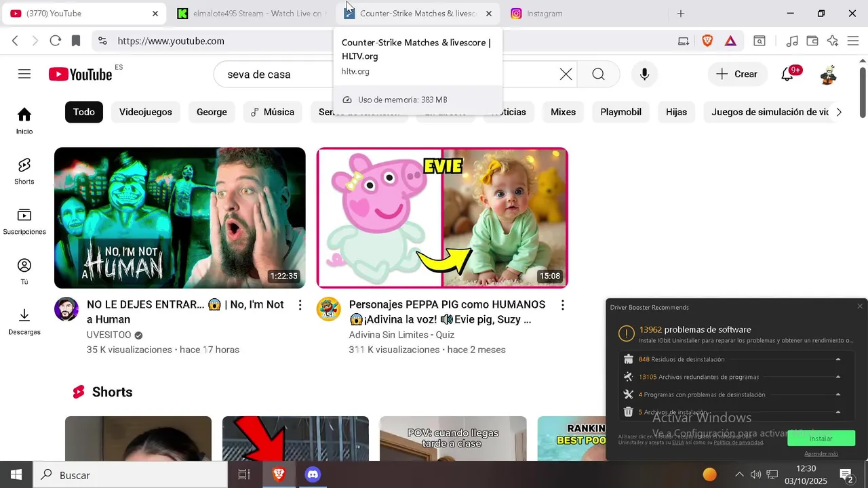Open the Brave playlist music note icon

[x=792, y=41]
